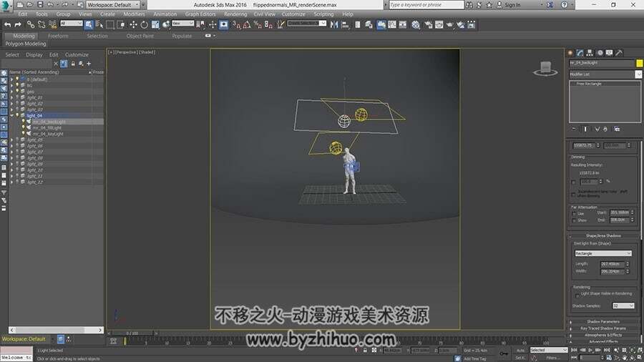Click the Align tool icon

tap(345, 25)
